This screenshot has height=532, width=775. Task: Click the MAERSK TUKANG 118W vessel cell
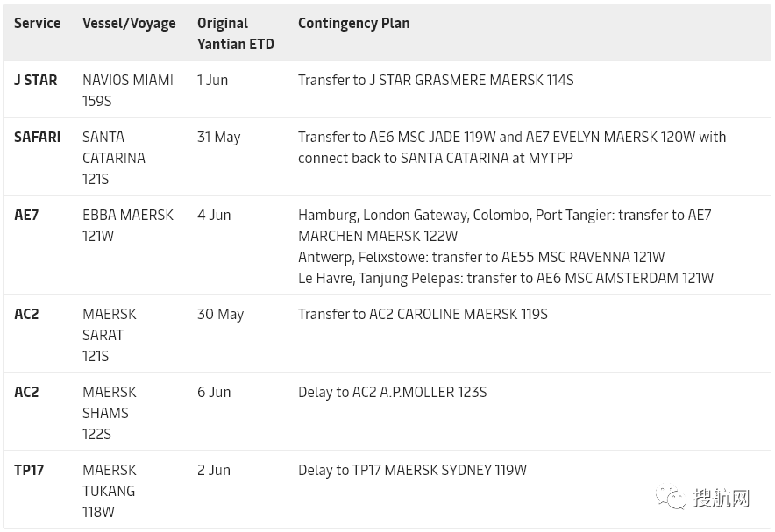click(110, 491)
